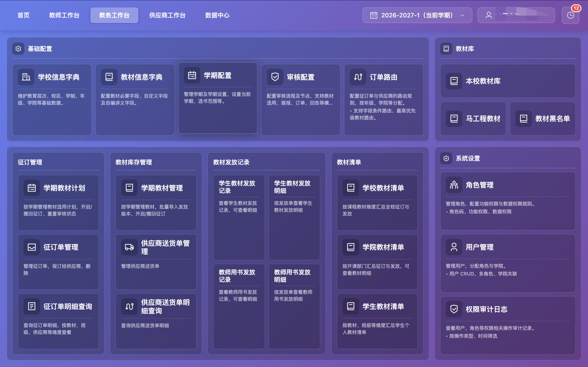
Task: Switch to the 教师工作台 tab
Action: [64, 15]
